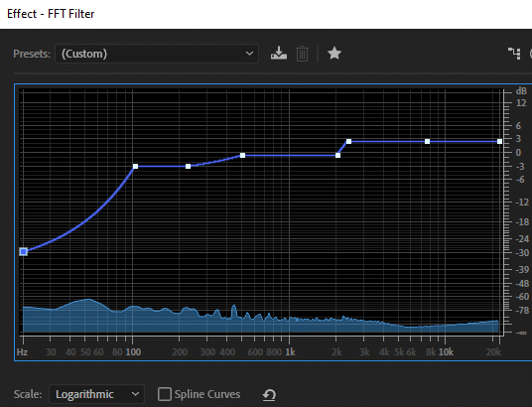The height and width of the screenshot is (407, 532).
Task: Save settings as a preset icon
Action: pos(279,54)
